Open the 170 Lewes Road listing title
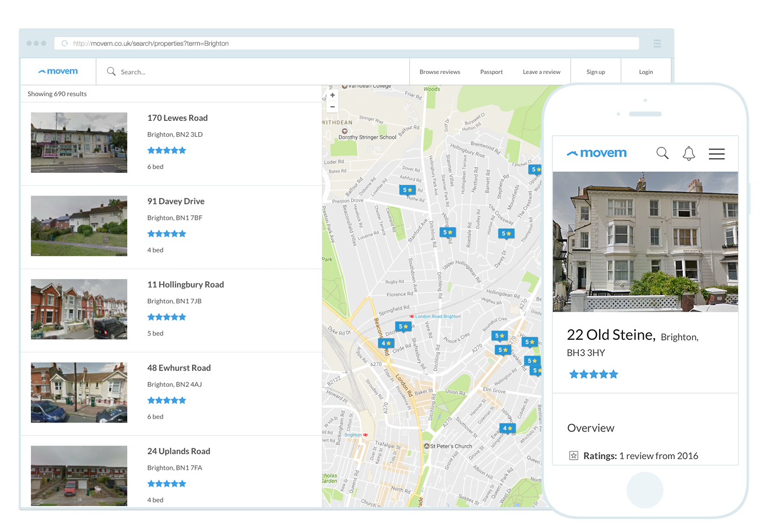Viewport: 768px width, 532px height. [177, 118]
